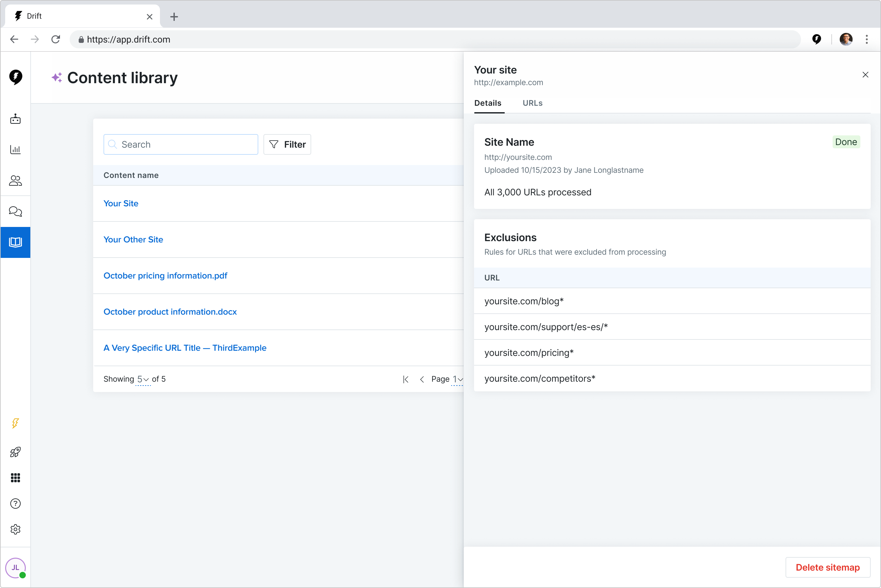Open the settings gear in sidebar

15,530
